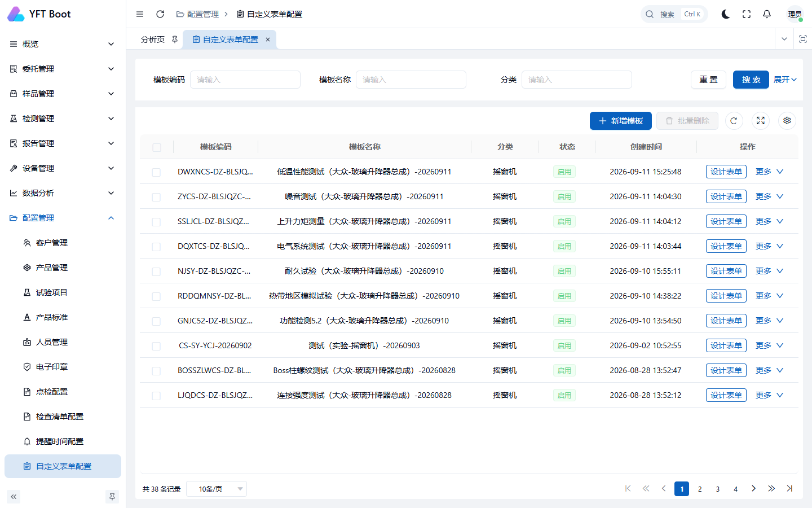
Task: Click the page reload icon in header
Action: [160, 14]
